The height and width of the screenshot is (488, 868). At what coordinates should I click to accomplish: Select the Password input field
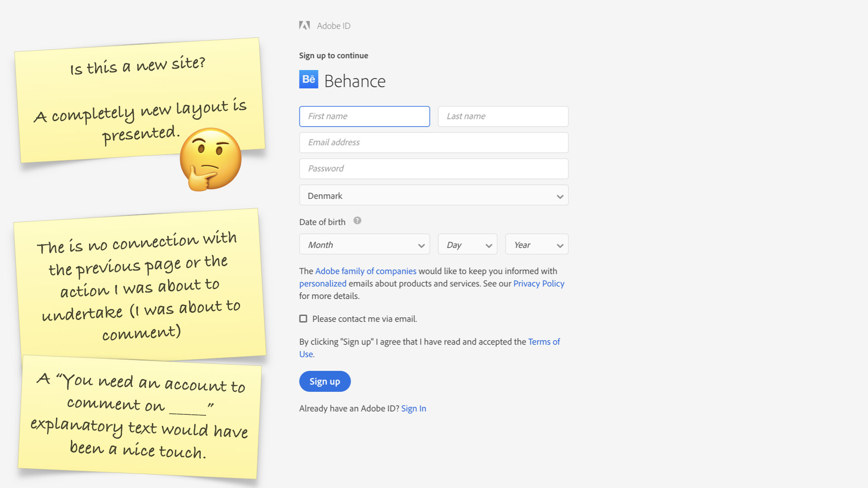[433, 169]
